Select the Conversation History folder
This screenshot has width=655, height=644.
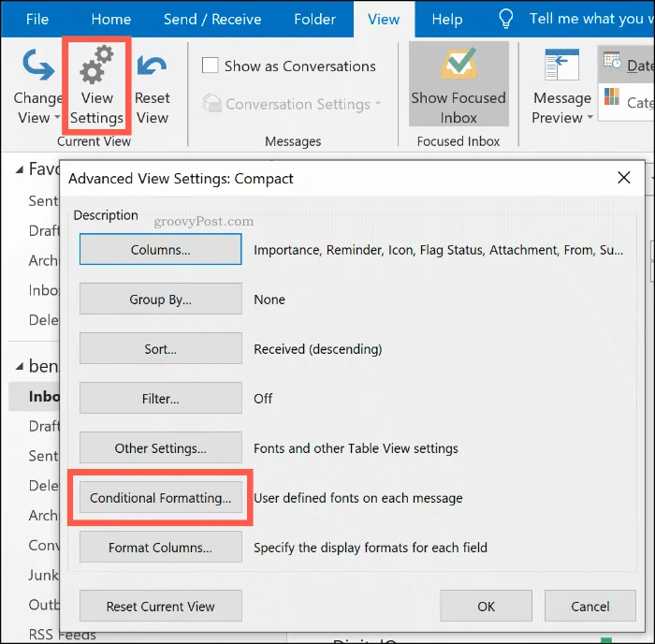44,545
